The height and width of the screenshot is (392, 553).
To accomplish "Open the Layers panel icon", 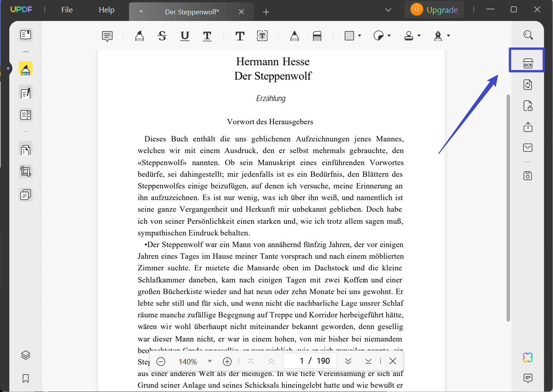I will coord(26,355).
